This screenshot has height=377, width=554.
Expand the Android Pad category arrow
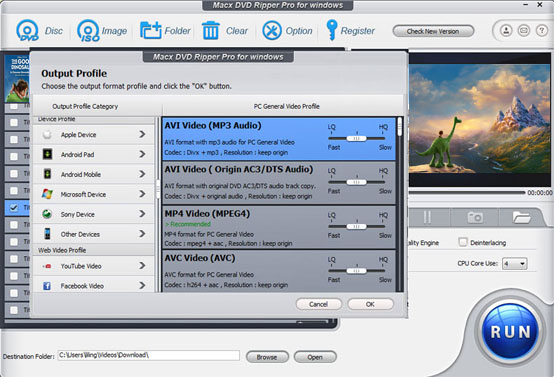[x=142, y=154]
